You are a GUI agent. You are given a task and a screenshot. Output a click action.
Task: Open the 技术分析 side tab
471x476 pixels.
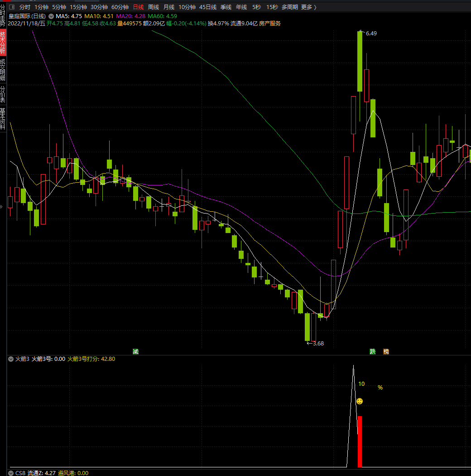pos(3,43)
